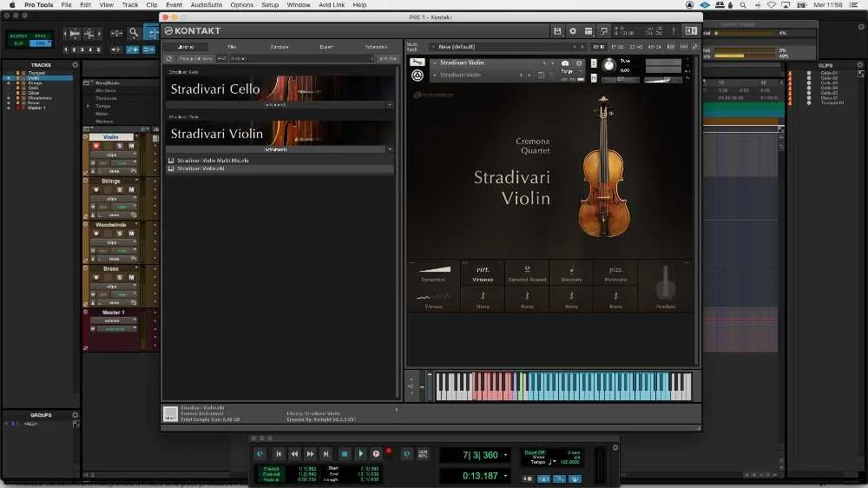The height and width of the screenshot is (488, 868).
Task: Click Détaché articulation slot
Action: tap(527, 273)
